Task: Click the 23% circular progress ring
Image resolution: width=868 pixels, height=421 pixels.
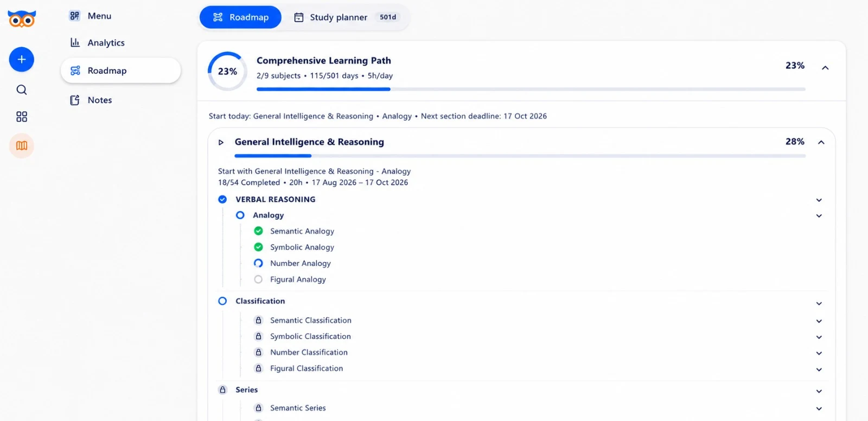Action: 228,71
